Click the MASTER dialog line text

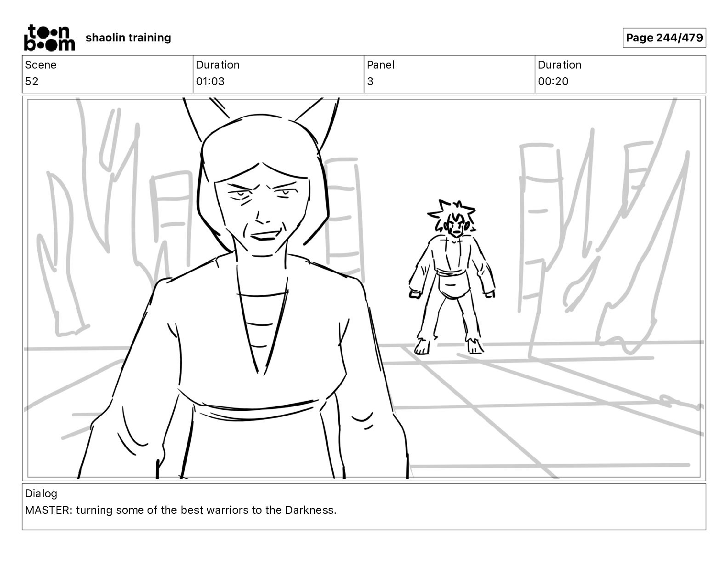coord(181,510)
